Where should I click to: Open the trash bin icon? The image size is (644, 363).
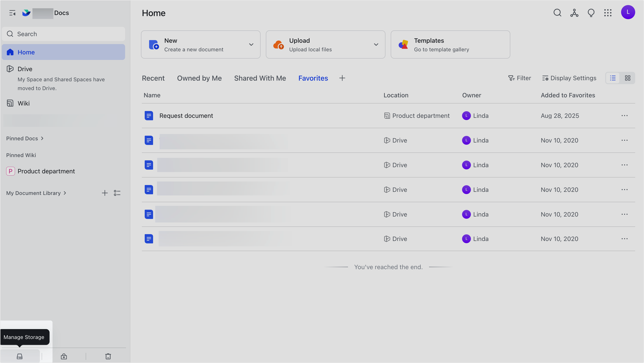(x=108, y=356)
